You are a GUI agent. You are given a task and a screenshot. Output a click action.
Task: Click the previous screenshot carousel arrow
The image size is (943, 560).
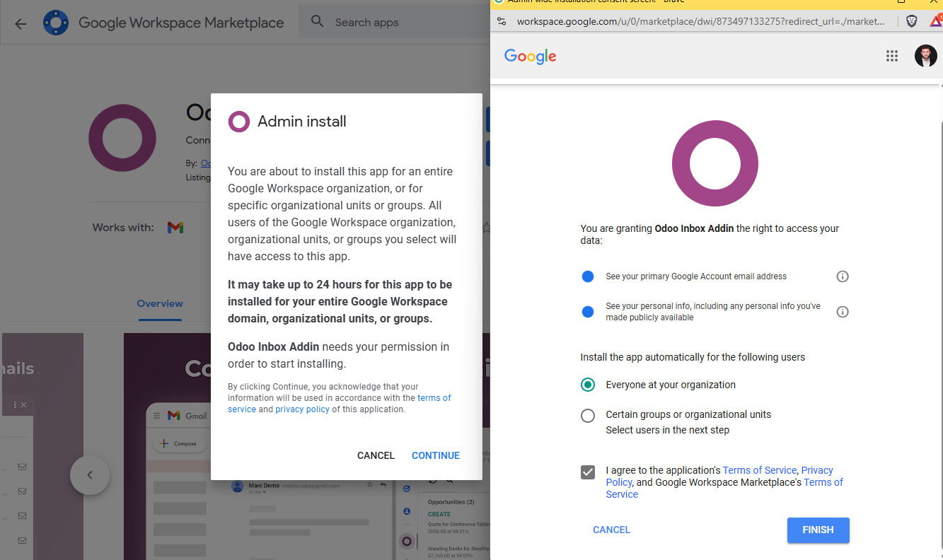click(90, 474)
